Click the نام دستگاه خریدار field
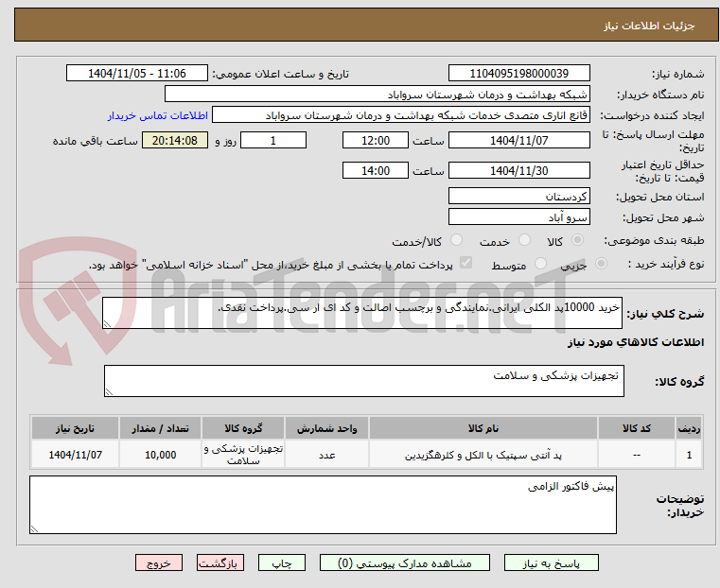 (x=378, y=95)
